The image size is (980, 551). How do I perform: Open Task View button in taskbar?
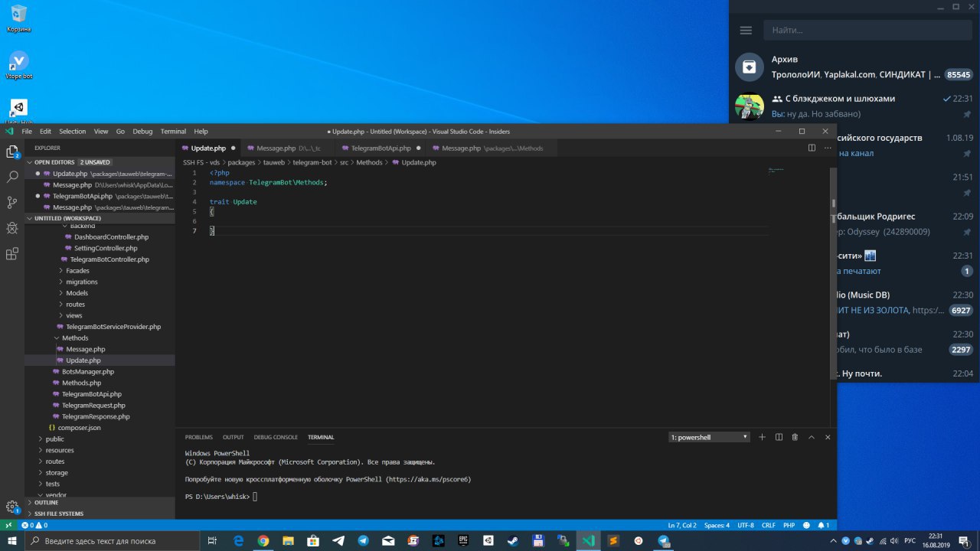(213, 540)
